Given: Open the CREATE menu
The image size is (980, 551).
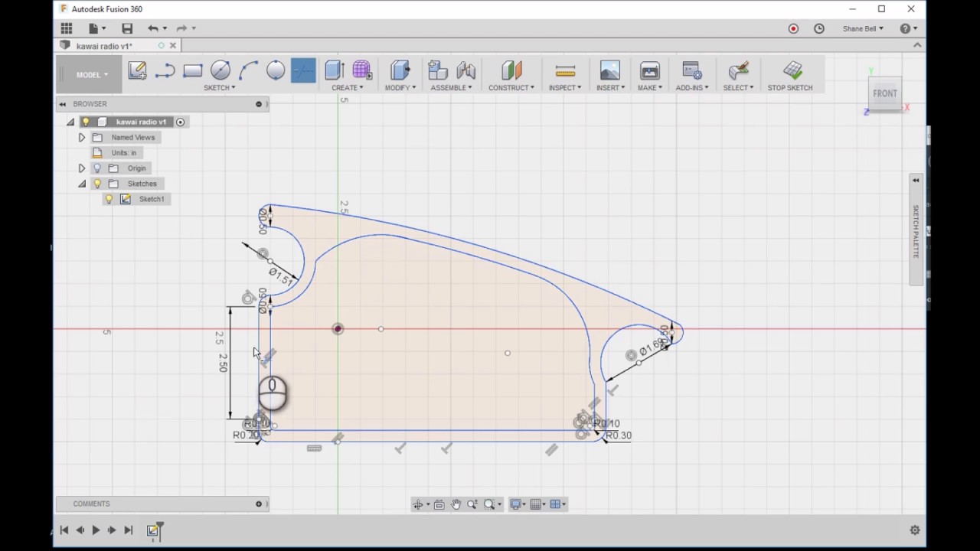Looking at the screenshot, I should [348, 88].
